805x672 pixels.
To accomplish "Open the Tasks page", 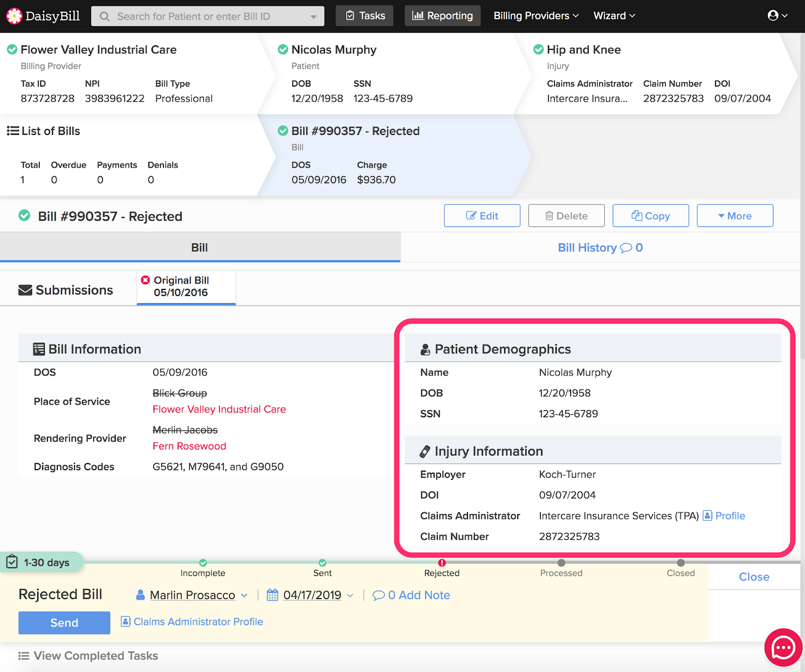I will point(365,16).
